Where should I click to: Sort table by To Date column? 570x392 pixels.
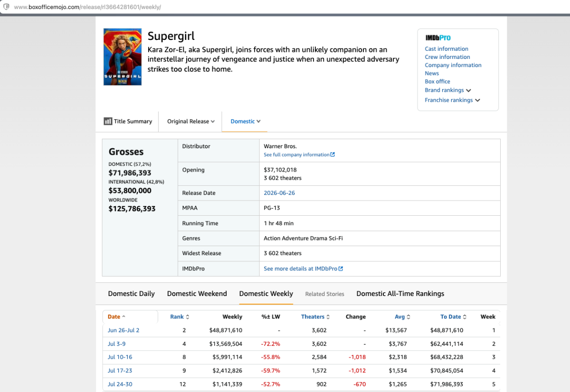pyautogui.click(x=454, y=316)
